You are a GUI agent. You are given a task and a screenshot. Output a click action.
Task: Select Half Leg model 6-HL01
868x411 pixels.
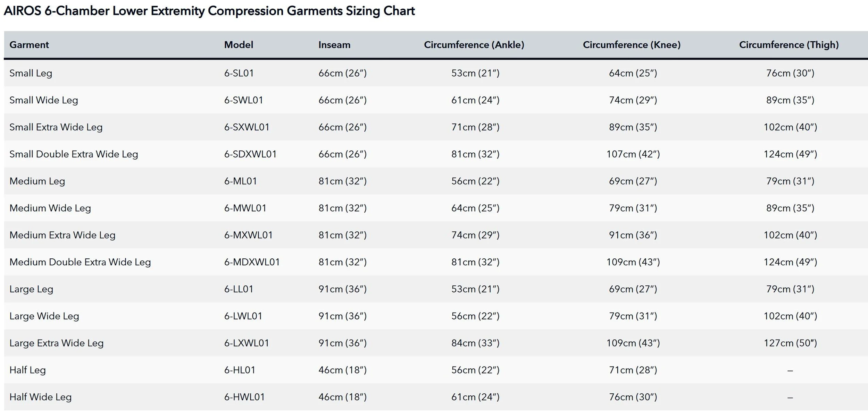(x=240, y=370)
